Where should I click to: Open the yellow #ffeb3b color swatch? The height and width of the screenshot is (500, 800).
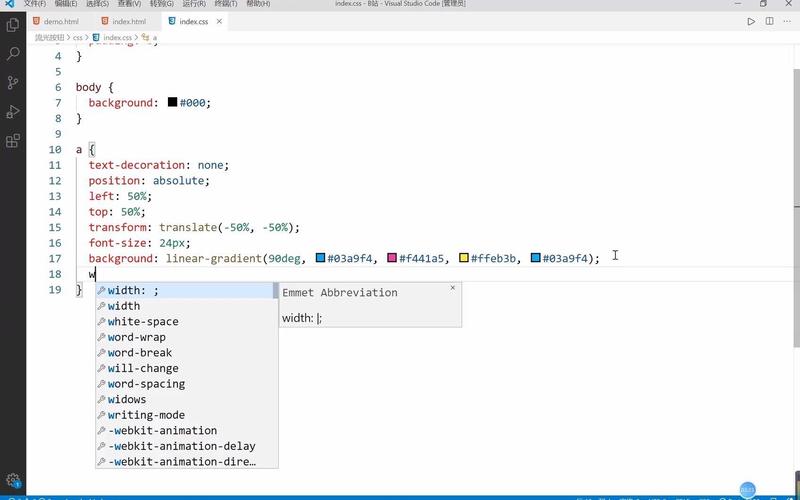(464, 258)
